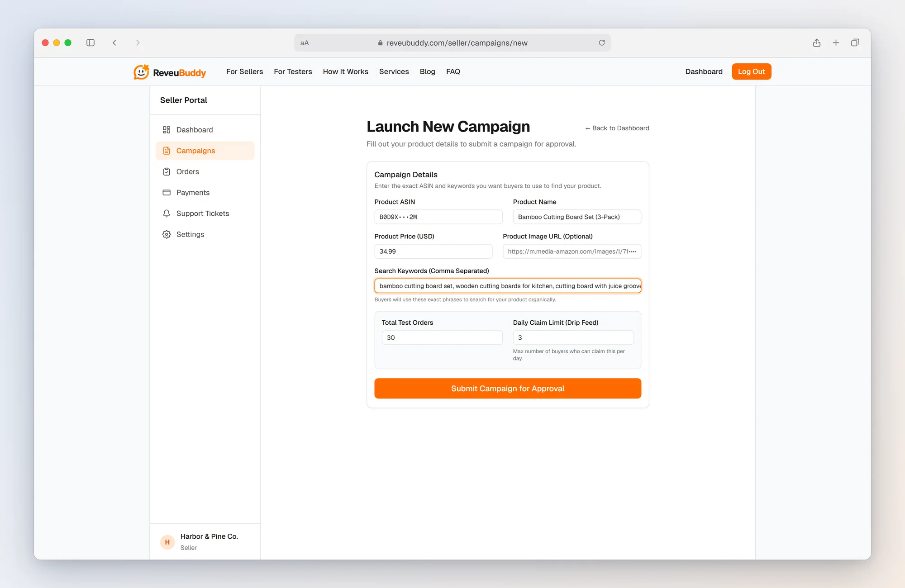Toggle the browser sidebar icon

tap(90, 43)
